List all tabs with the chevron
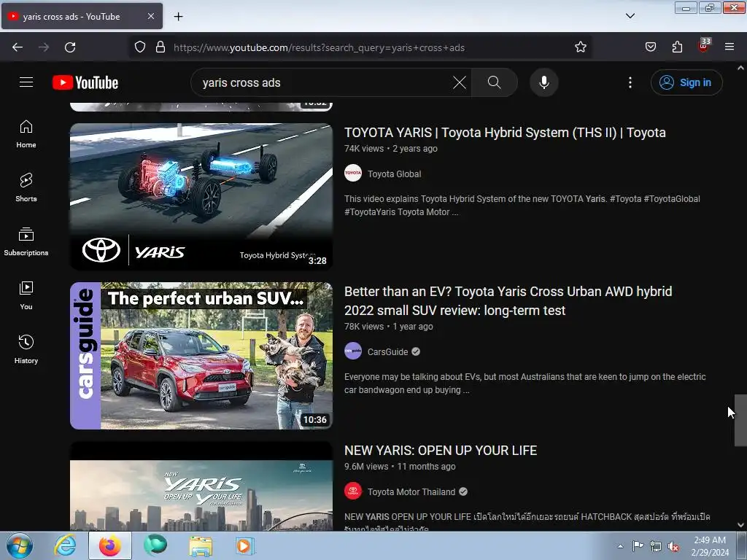747x560 pixels. [630, 16]
